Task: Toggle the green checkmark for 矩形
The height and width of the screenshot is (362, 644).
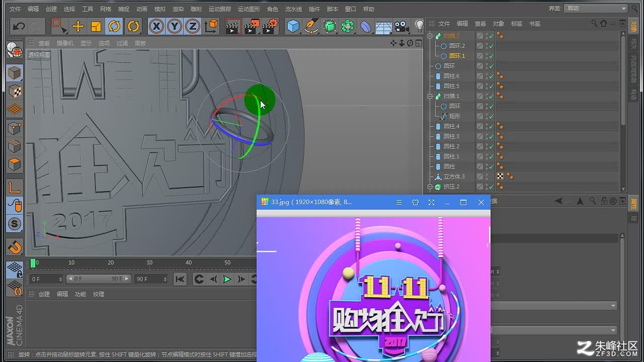Action: tap(492, 116)
